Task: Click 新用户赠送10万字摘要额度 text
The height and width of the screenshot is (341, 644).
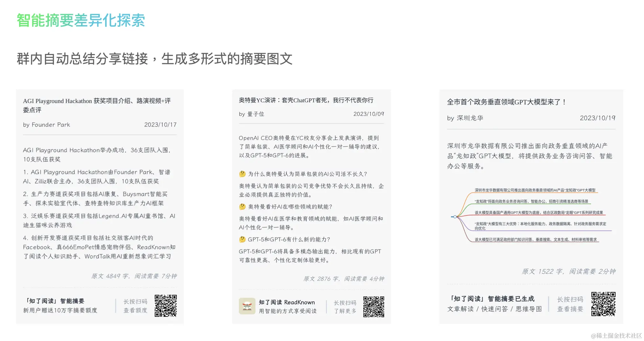Action: pyautogui.click(x=60, y=310)
